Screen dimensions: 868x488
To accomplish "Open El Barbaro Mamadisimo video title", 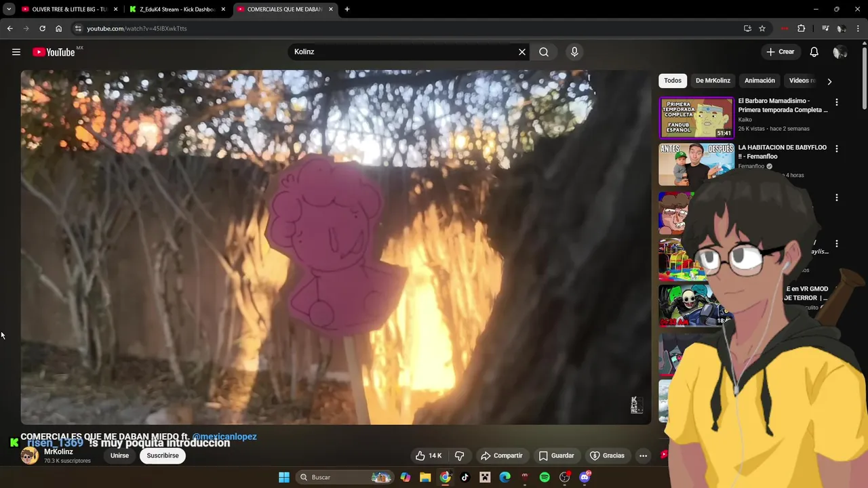I will tap(783, 105).
